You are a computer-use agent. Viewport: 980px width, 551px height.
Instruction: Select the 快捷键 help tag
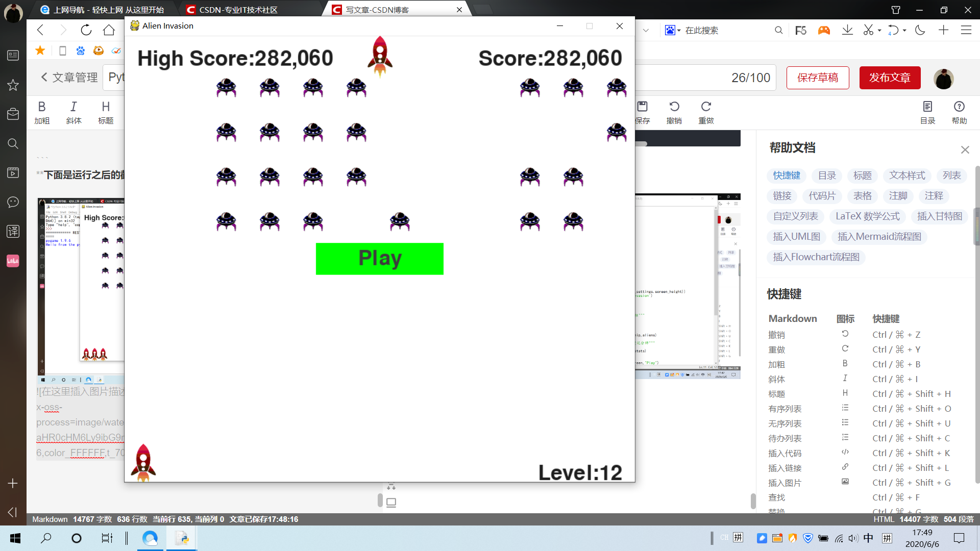pyautogui.click(x=786, y=176)
